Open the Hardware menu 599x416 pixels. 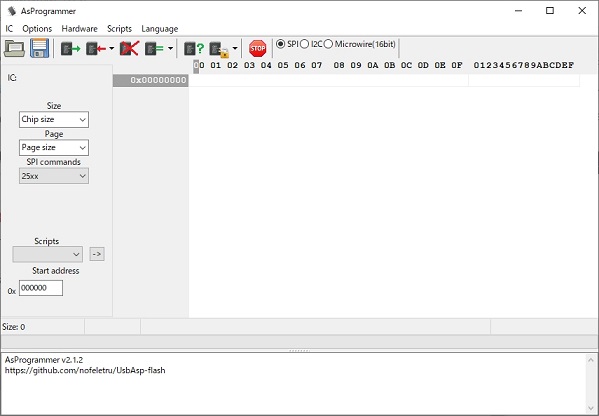[79, 29]
